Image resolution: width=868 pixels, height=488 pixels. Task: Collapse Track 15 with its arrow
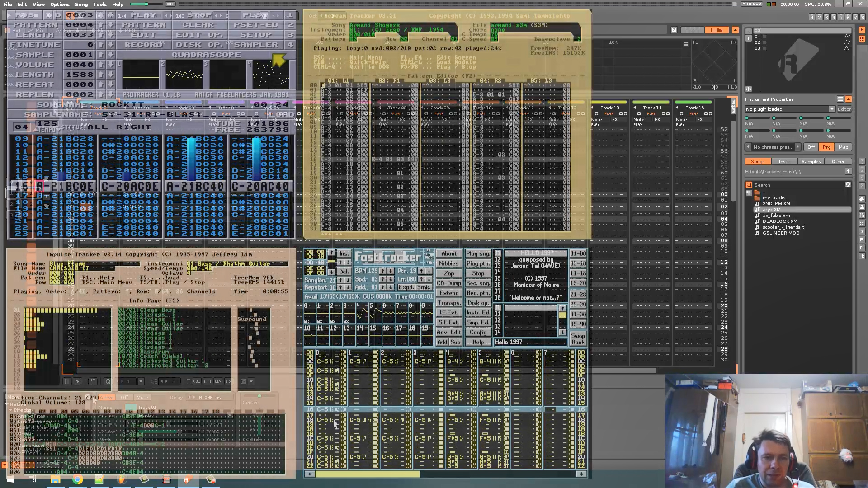[678, 108]
